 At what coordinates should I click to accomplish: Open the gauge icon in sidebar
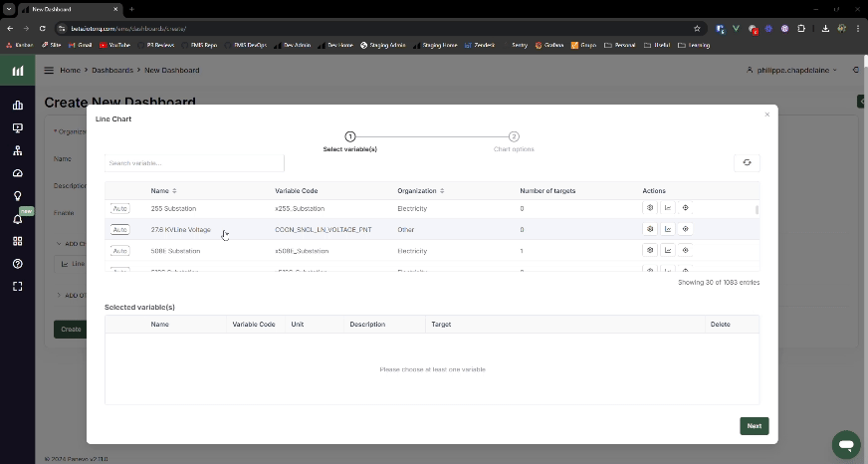click(18, 173)
